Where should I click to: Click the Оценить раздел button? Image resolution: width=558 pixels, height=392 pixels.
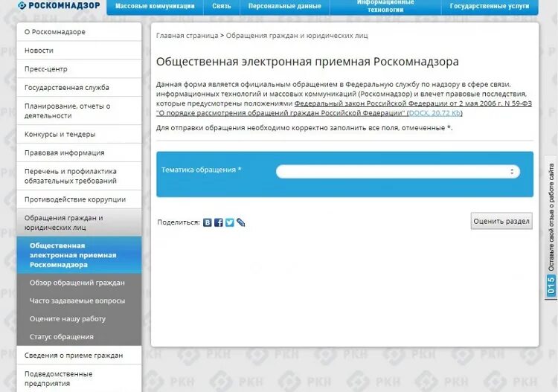[501, 221]
